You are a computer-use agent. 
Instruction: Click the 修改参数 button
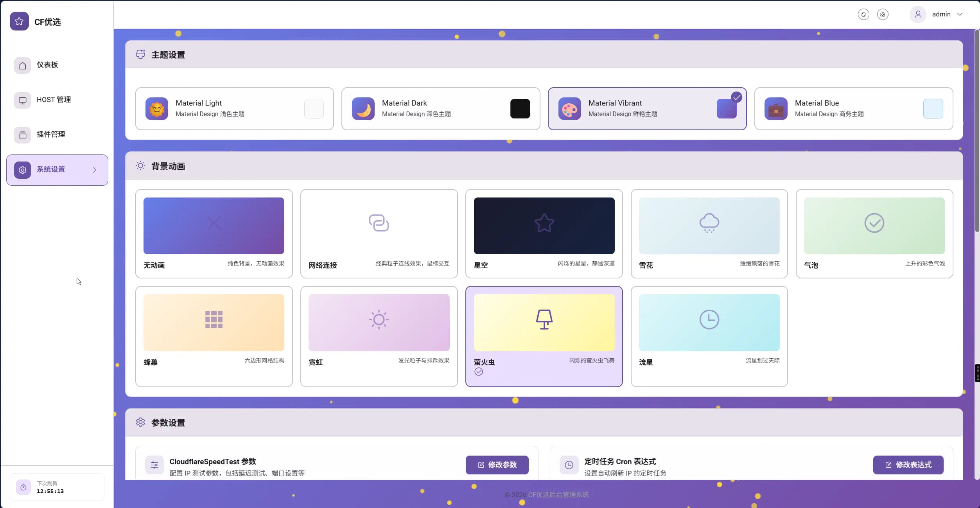coord(497,465)
